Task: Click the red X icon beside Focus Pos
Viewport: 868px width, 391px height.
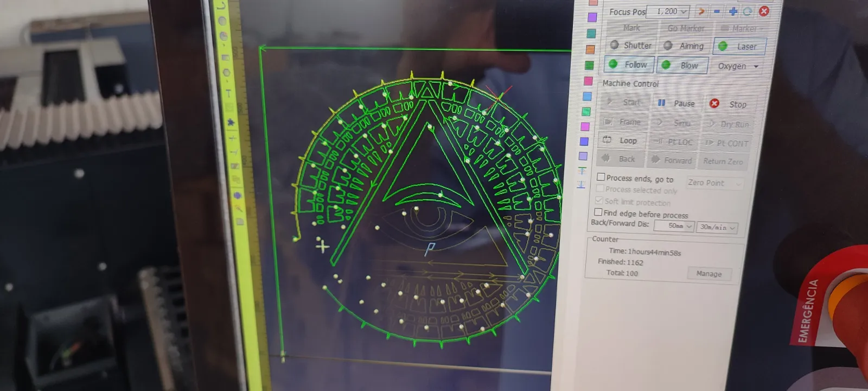Action: click(x=764, y=11)
